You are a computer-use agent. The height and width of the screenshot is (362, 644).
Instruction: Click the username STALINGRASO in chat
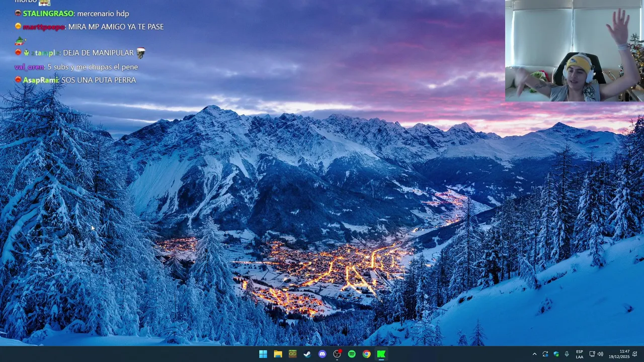(x=48, y=14)
